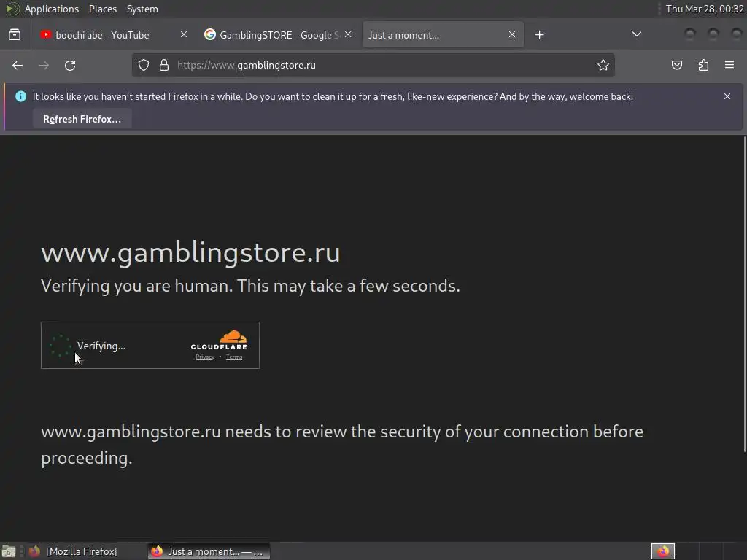
Task: List all tabs dropdown chevron
Action: click(636, 34)
